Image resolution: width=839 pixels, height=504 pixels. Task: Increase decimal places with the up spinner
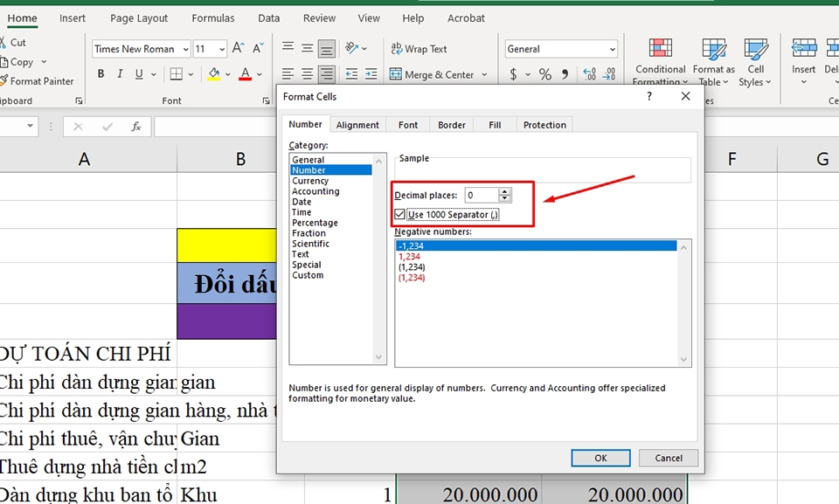click(504, 191)
